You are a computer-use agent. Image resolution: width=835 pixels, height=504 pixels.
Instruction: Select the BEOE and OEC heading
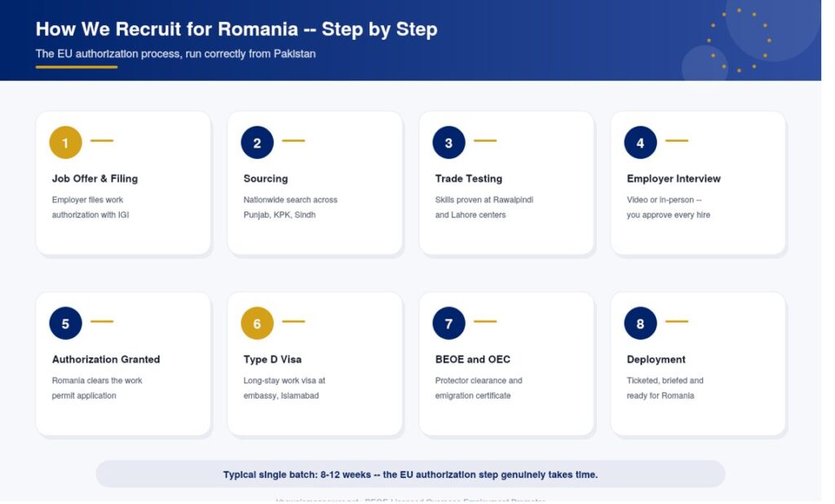point(473,359)
